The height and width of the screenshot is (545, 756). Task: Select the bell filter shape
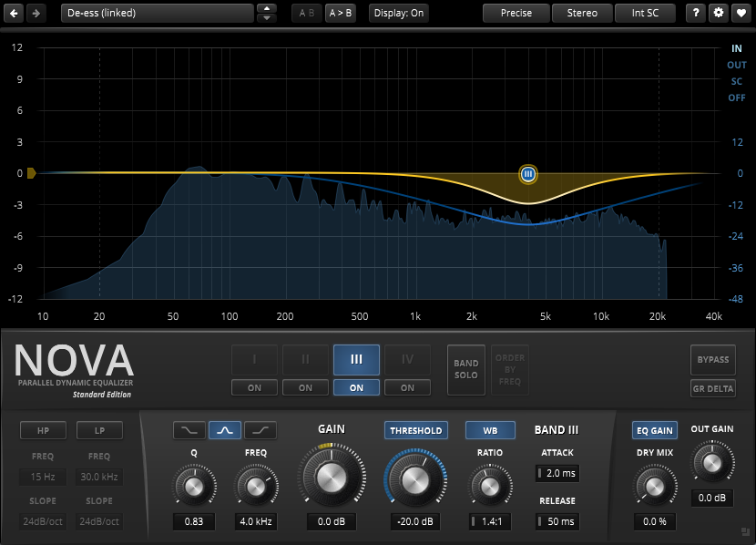[225, 430]
